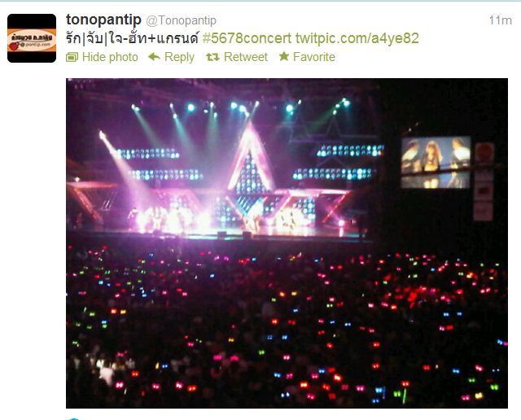Open the 11m timestamp link
Image resolution: width=521 pixels, height=420 pixels.
point(500,20)
